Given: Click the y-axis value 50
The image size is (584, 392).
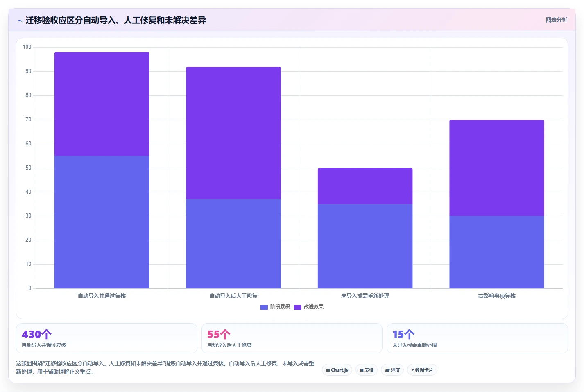Looking at the screenshot, I should 28,168.
